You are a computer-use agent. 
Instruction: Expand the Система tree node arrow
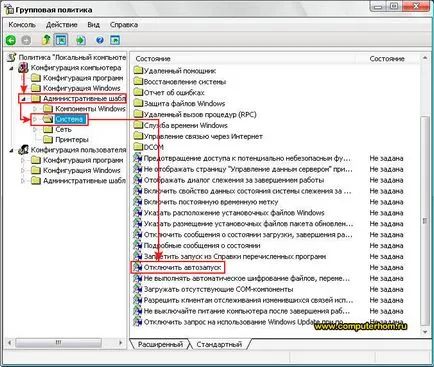pyautogui.click(x=35, y=119)
